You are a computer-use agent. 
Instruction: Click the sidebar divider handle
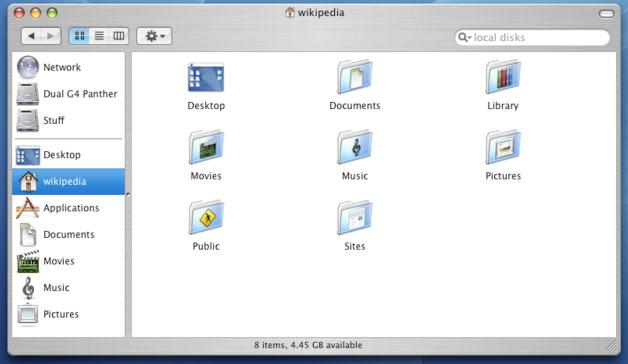(x=128, y=195)
